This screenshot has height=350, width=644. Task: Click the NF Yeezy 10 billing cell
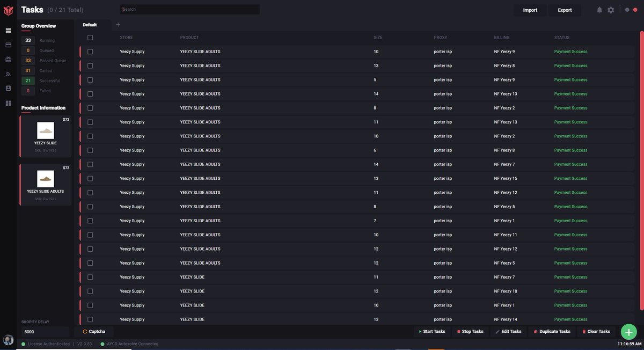click(x=506, y=291)
